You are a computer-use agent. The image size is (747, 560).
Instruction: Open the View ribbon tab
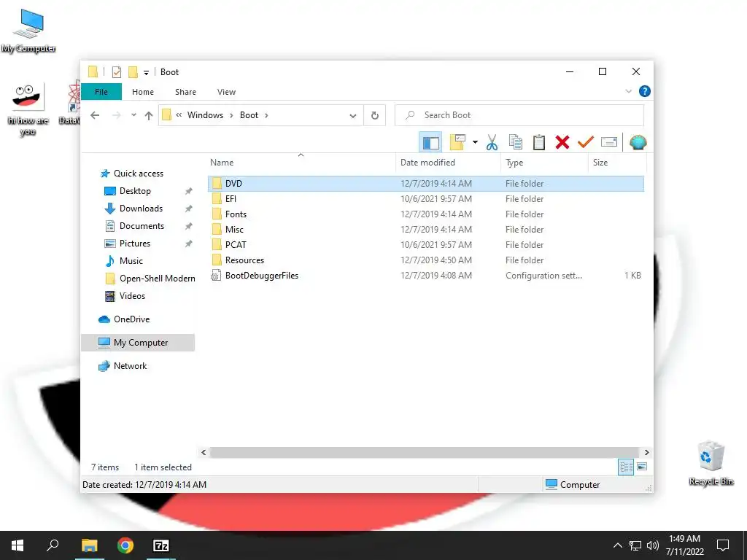click(226, 92)
